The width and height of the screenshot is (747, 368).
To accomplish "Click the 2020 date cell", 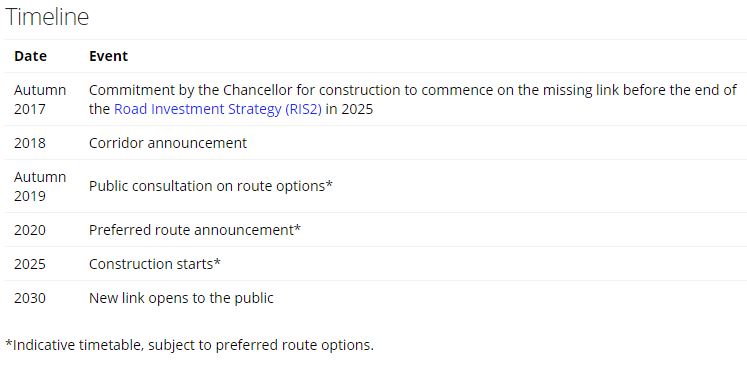I will coord(30,230).
